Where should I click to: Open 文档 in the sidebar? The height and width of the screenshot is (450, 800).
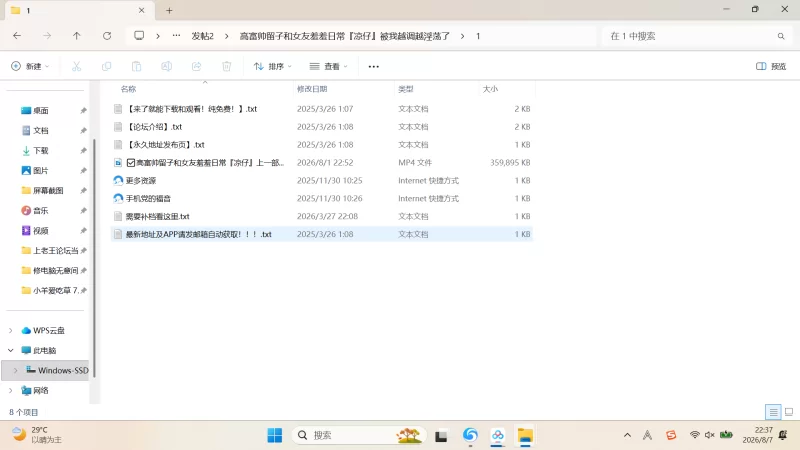point(41,131)
